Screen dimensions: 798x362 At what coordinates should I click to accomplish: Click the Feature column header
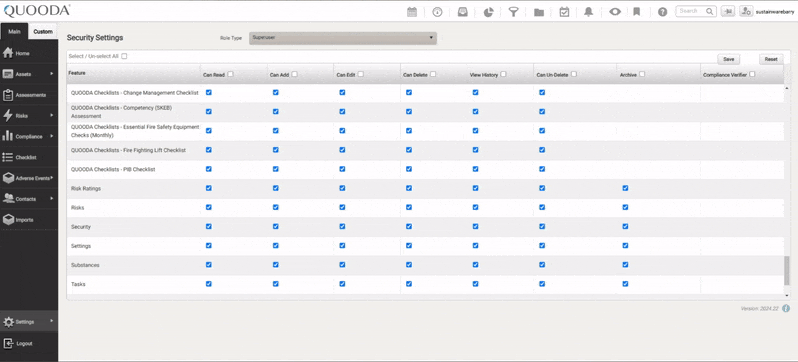coord(77,73)
